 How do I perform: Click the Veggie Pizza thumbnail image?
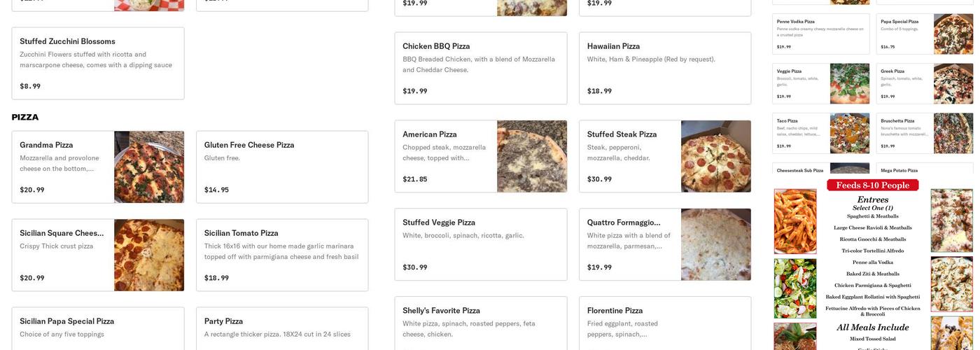850,84
